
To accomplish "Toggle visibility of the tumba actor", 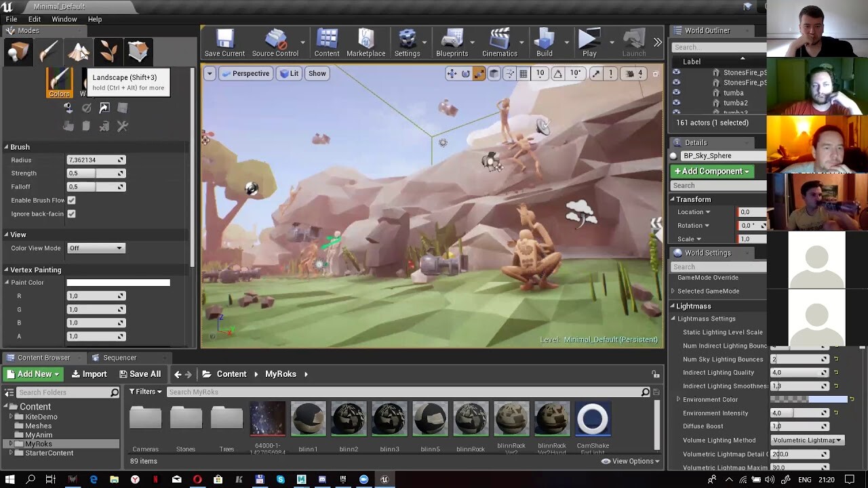I will point(675,92).
